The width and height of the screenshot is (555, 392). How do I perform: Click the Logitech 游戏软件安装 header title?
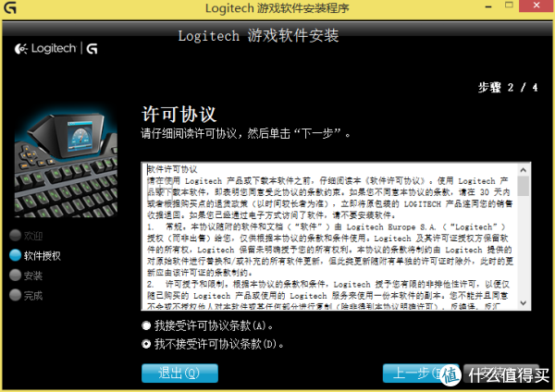(258, 36)
